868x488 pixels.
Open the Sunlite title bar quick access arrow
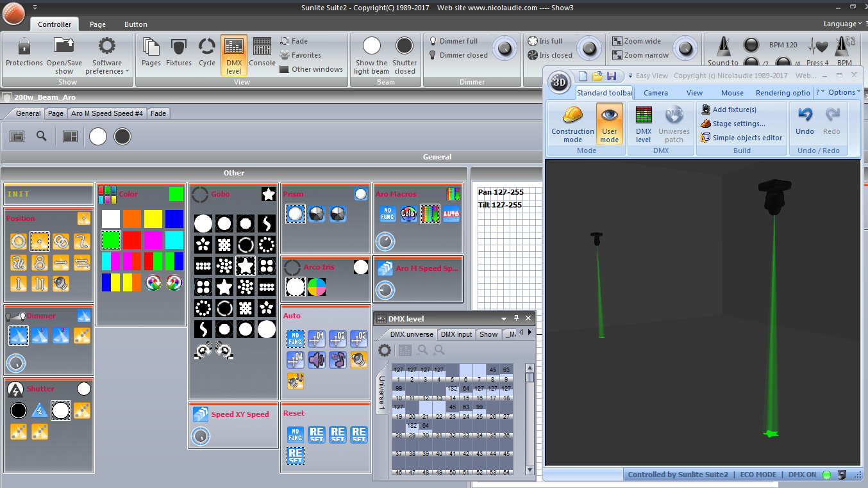[34, 7]
